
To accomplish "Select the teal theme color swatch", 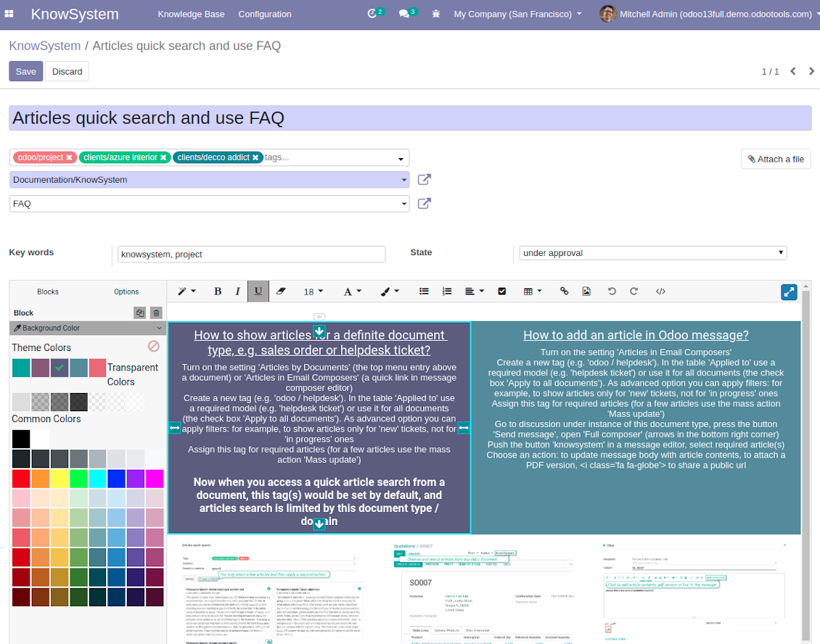I will click(21, 368).
